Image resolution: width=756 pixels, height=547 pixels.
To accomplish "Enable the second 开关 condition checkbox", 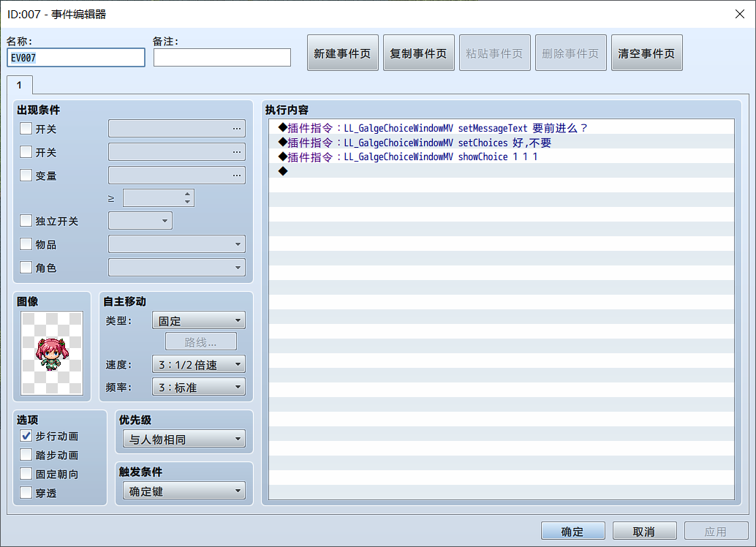I will [x=26, y=151].
